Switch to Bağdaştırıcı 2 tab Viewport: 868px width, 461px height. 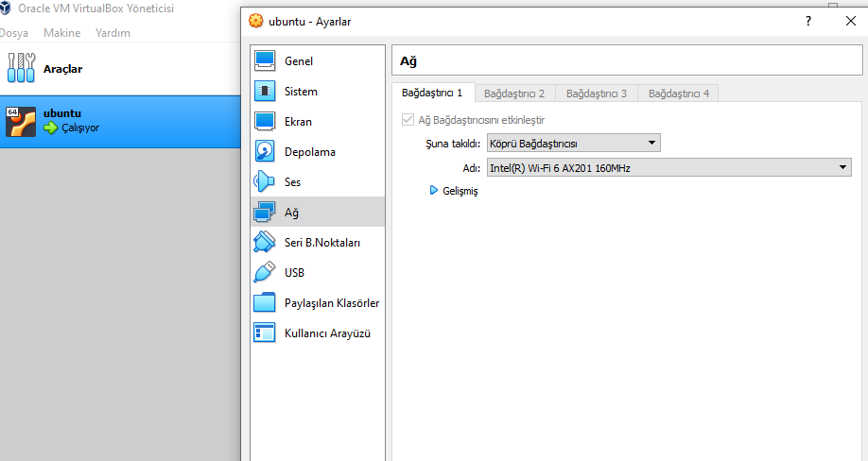(x=514, y=94)
